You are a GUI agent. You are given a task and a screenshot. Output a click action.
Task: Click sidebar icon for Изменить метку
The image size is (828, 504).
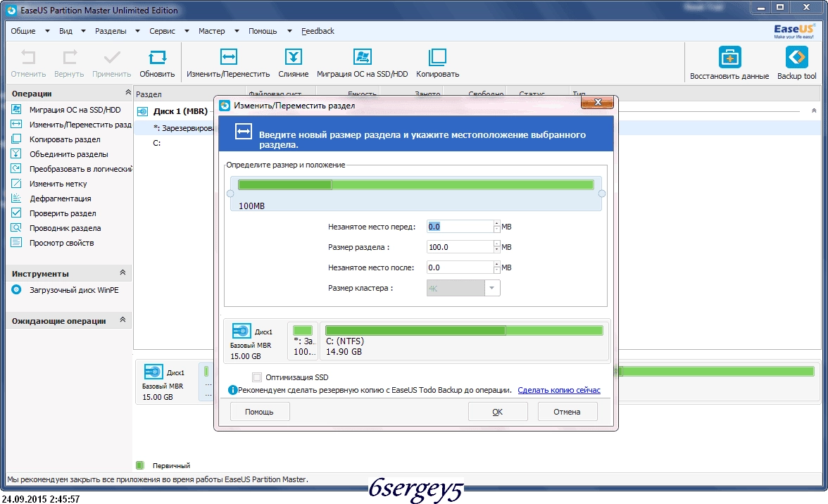click(16, 183)
